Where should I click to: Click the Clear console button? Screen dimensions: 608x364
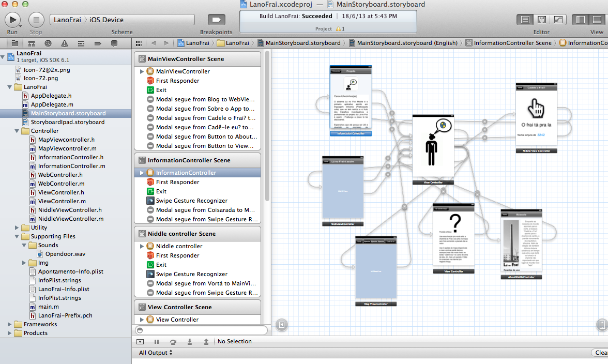pos(600,353)
